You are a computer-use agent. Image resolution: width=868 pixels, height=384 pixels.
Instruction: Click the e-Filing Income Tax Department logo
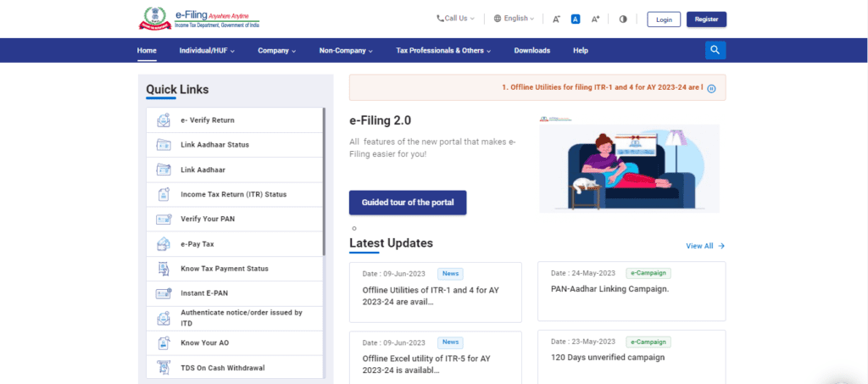pos(198,19)
